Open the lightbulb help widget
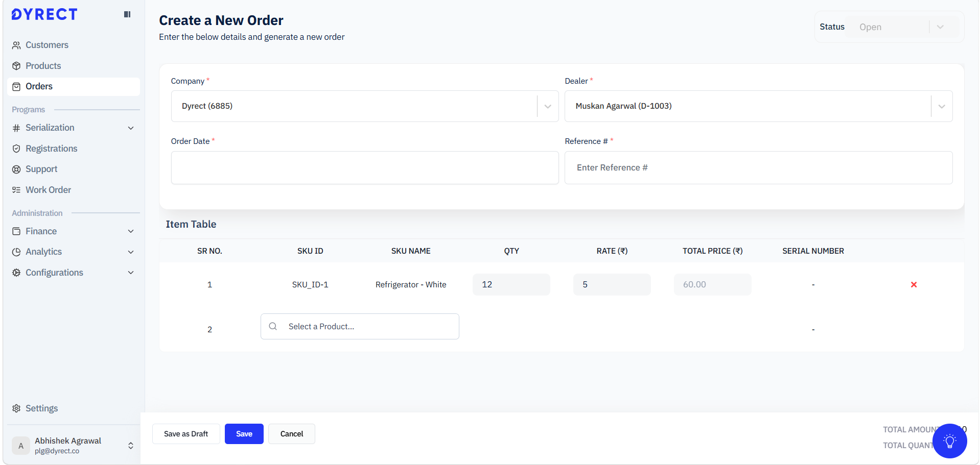Image resolution: width=980 pixels, height=465 pixels. pos(949,441)
